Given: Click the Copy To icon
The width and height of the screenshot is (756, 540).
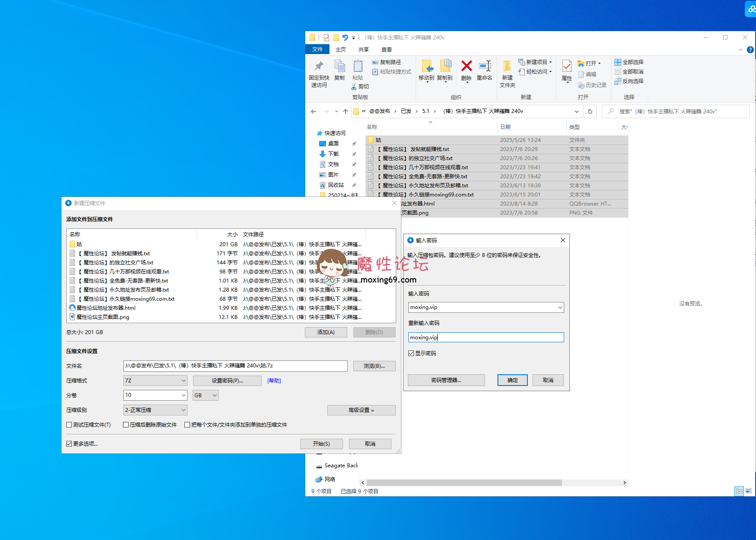Looking at the screenshot, I should [445, 66].
